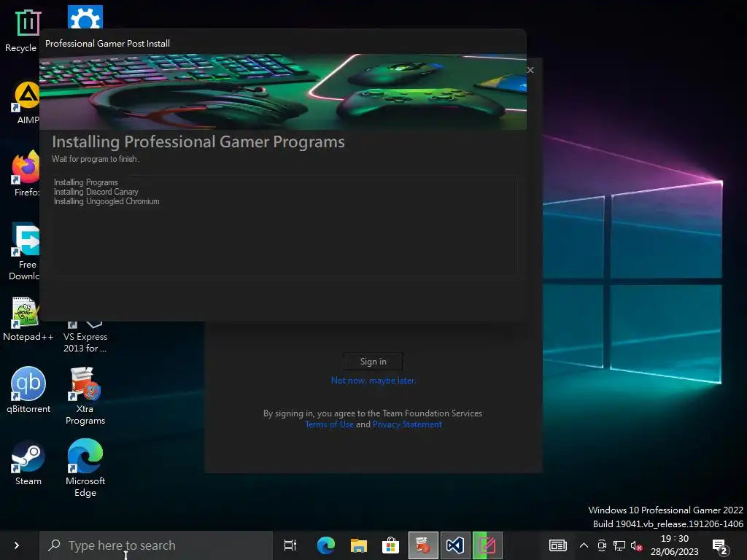Click the Sign in button in Visual Studio window

[373, 362]
